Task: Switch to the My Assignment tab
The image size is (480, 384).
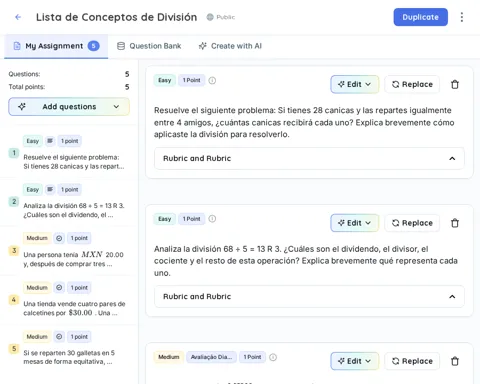Action: 56,46
